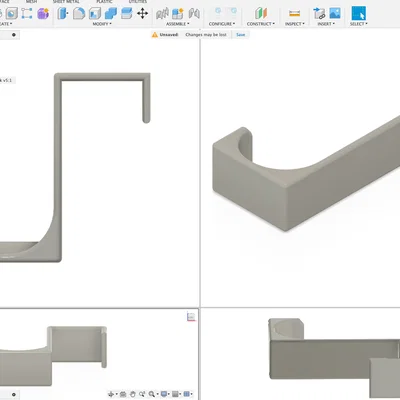Open the SELECT dropdown menu
This screenshot has height=400, width=400.
(x=359, y=24)
